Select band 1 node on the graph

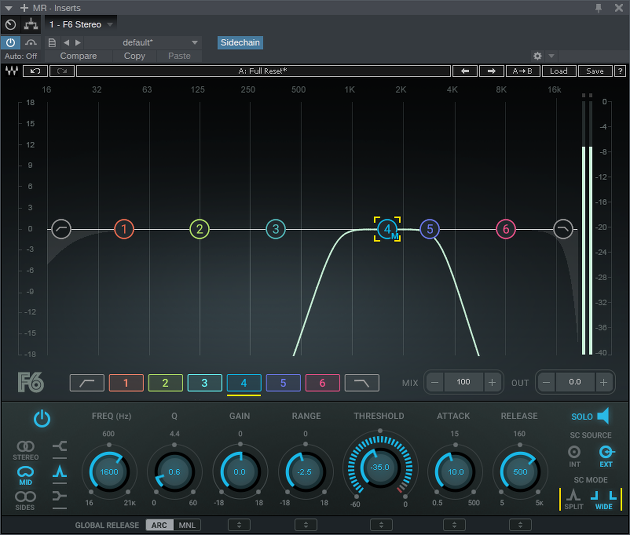124,229
